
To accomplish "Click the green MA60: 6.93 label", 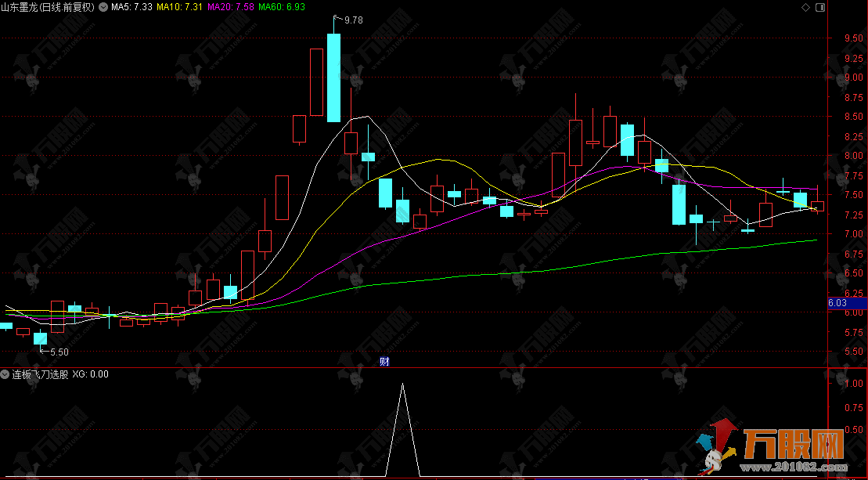I will coord(282,7).
